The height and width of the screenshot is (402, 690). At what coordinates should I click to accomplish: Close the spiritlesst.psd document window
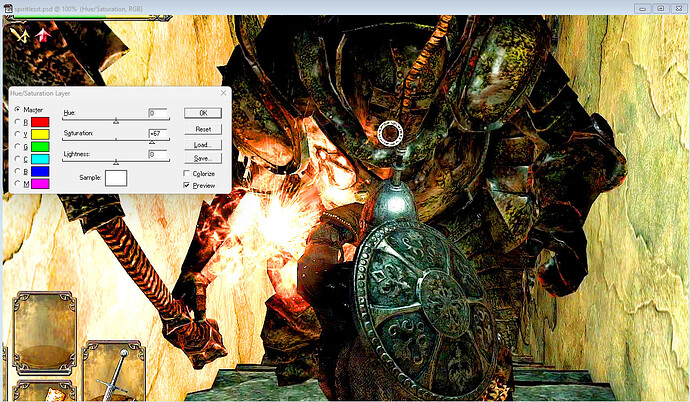pyautogui.click(x=679, y=8)
